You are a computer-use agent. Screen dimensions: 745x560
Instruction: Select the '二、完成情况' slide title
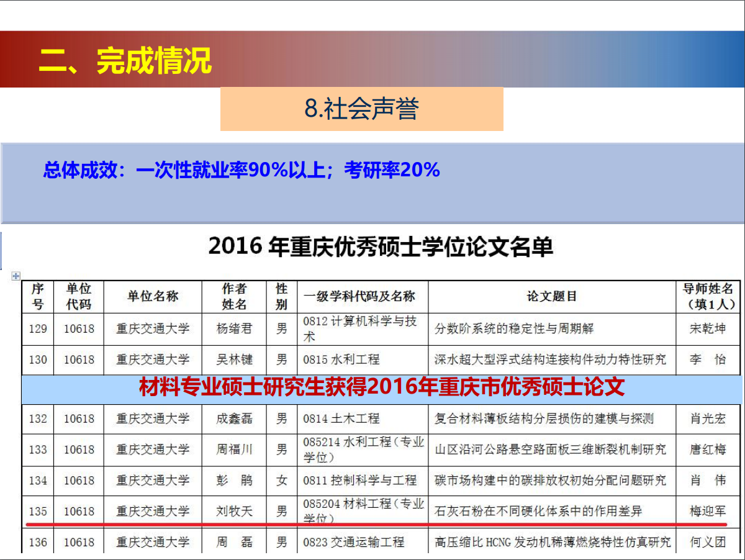(125, 60)
